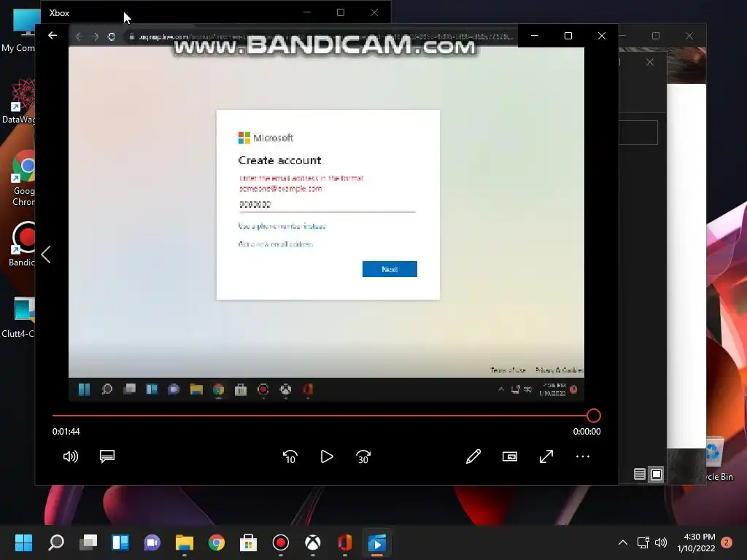Image resolution: width=747 pixels, height=560 pixels.
Task: Open Microsoft Store from the taskbar
Action: 248,542
